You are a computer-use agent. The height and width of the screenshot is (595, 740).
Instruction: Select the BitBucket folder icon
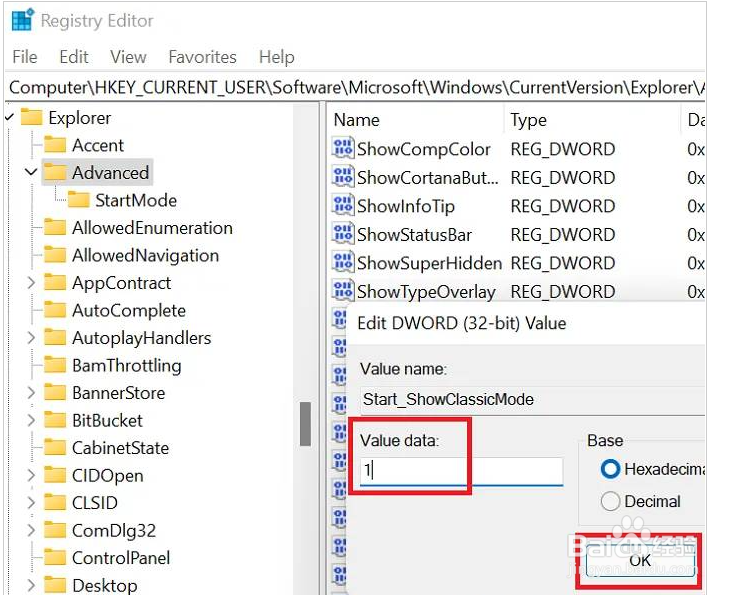click(x=55, y=420)
